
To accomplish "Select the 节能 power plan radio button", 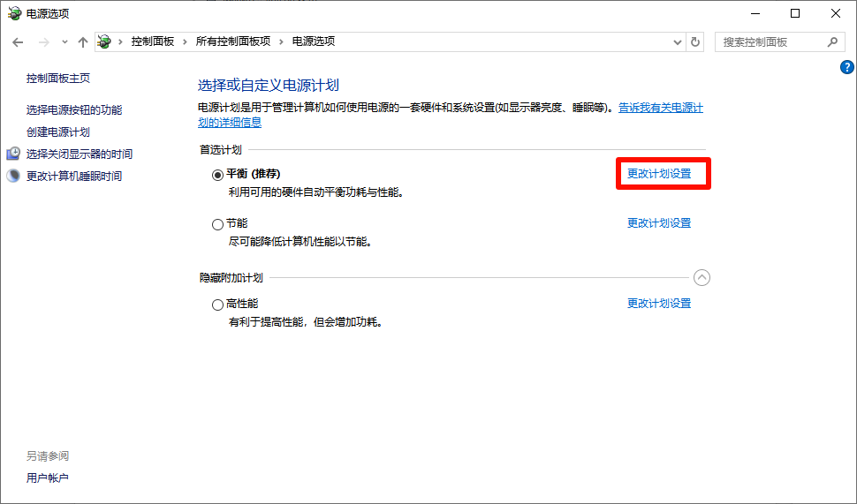I will click(x=217, y=224).
